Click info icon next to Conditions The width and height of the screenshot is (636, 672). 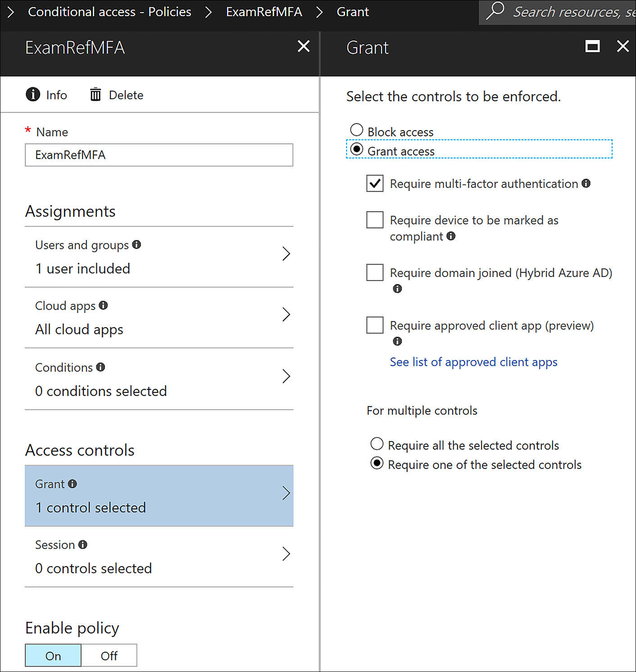pos(100,367)
